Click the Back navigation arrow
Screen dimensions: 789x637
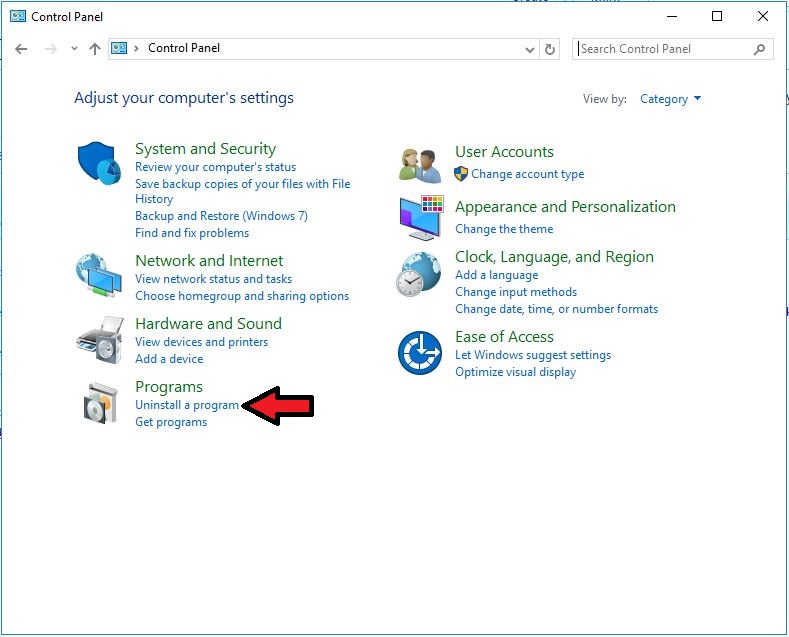coord(21,49)
